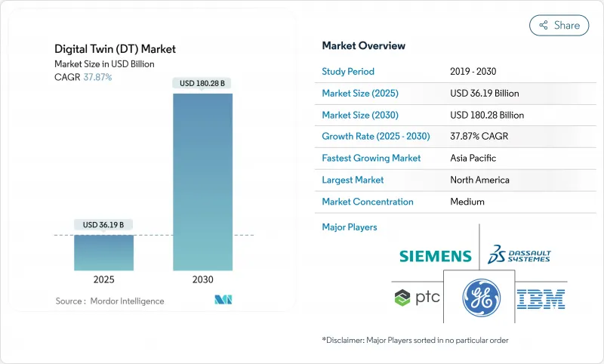The image size is (604, 364).
Task: Click the Fastest Growing Market row label
Action: (371, 159)
